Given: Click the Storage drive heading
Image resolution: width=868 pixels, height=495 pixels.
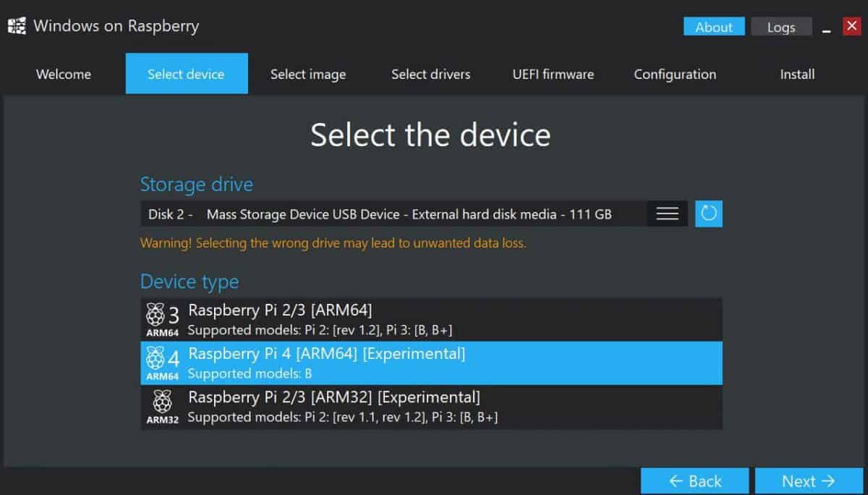Looking at the screenshot, I should click(197, 185).
